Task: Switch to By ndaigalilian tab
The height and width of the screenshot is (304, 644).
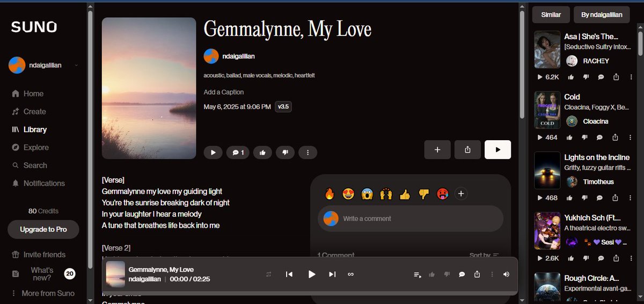Action: click(602, 15)
